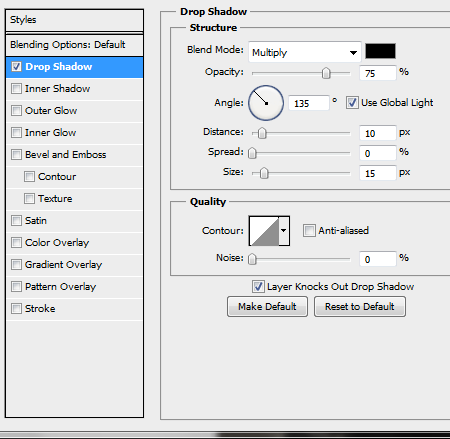
Task: Click the Reset to Default button
Action: pyautogui.click(x=360, y=306)
